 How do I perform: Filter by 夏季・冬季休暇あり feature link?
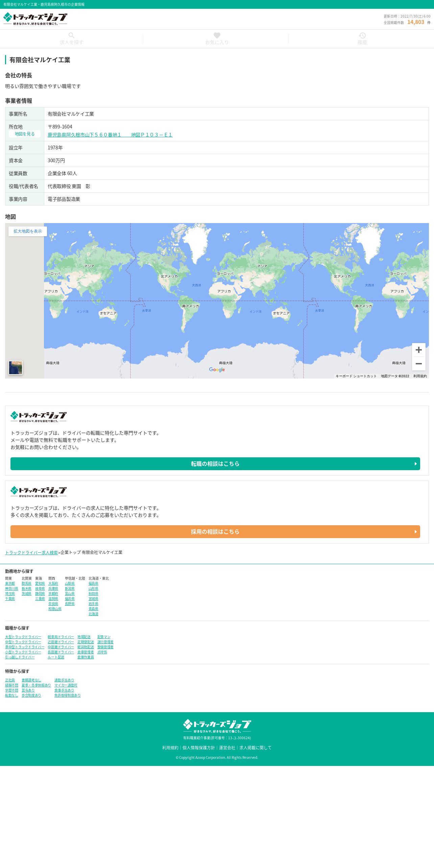pos(36,685)
